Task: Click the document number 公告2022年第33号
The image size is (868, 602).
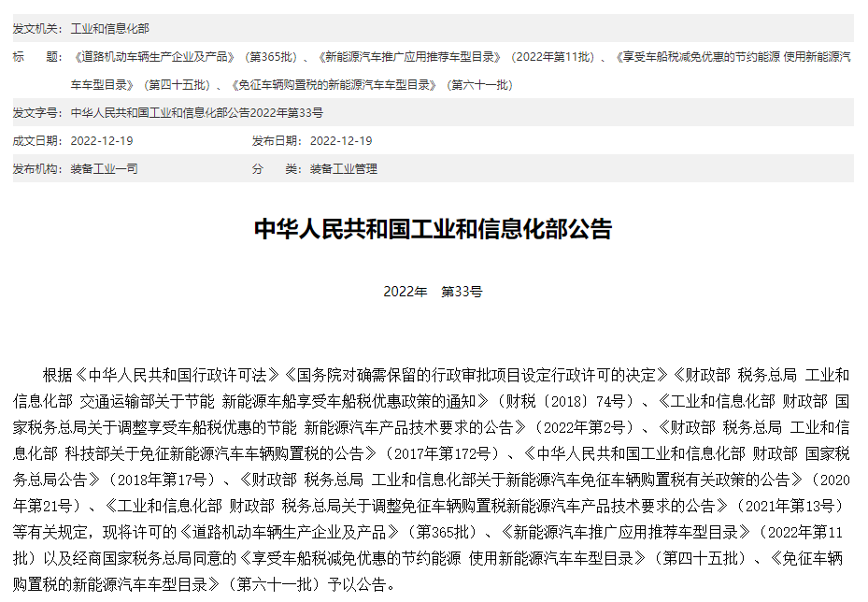Action: click(x=197, y=113)
